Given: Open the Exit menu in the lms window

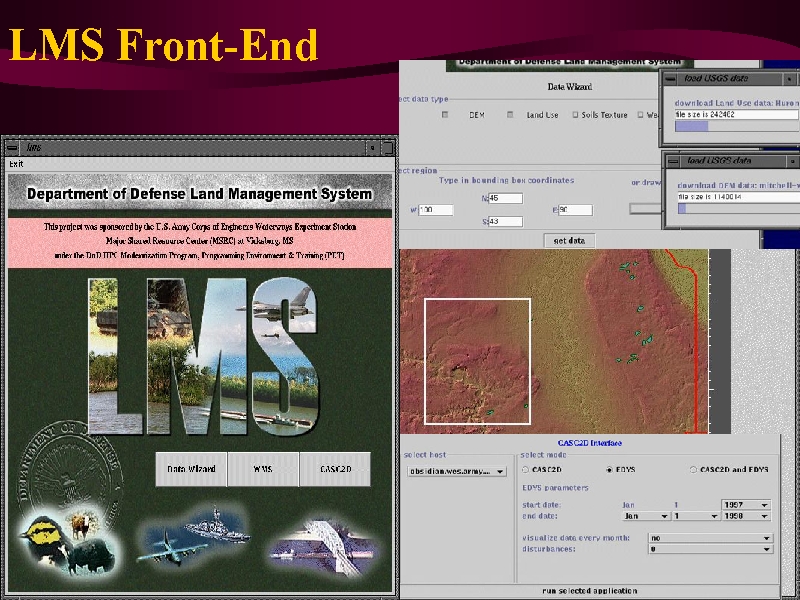Looking at the screenshot, I should pyautogui.click(x=16, y=164).
